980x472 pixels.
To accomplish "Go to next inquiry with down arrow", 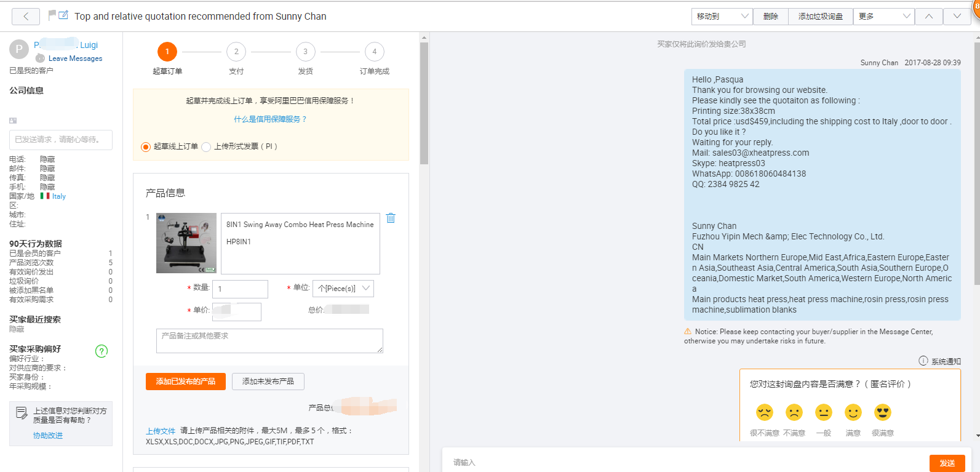I will [957, 17].
